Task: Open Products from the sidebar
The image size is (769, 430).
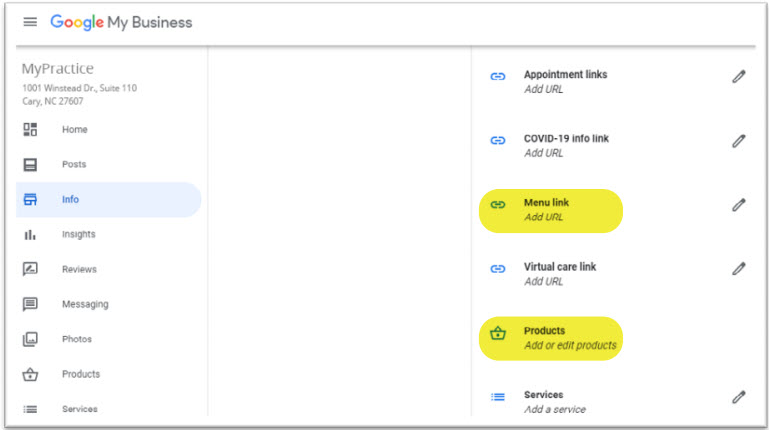Action: [x=81, y=374]
